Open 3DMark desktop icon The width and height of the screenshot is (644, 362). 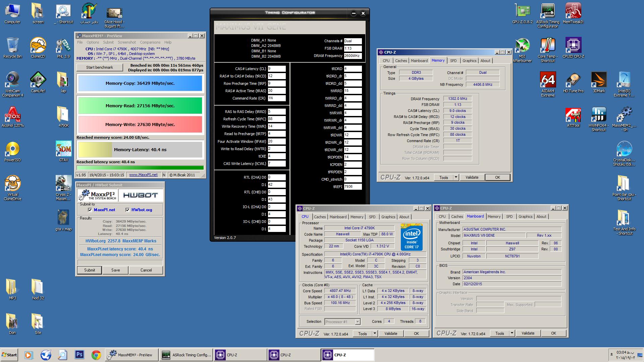point(599,82)
